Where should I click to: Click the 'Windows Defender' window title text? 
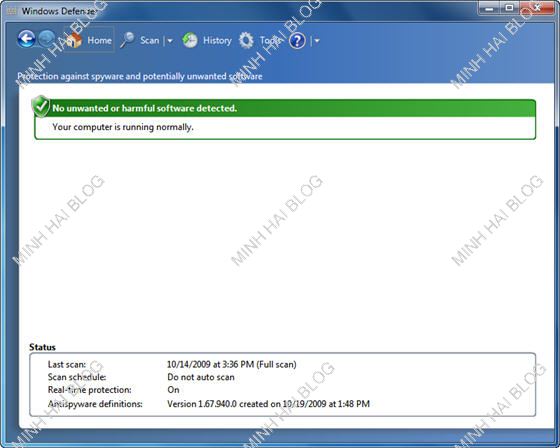click(x=60, y=11)
